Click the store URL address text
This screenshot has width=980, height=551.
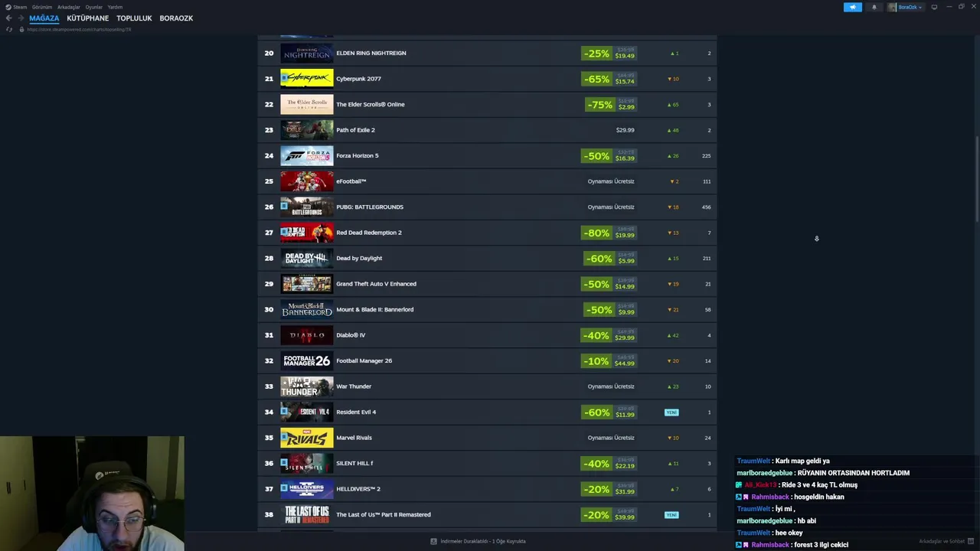pos(79,29)
